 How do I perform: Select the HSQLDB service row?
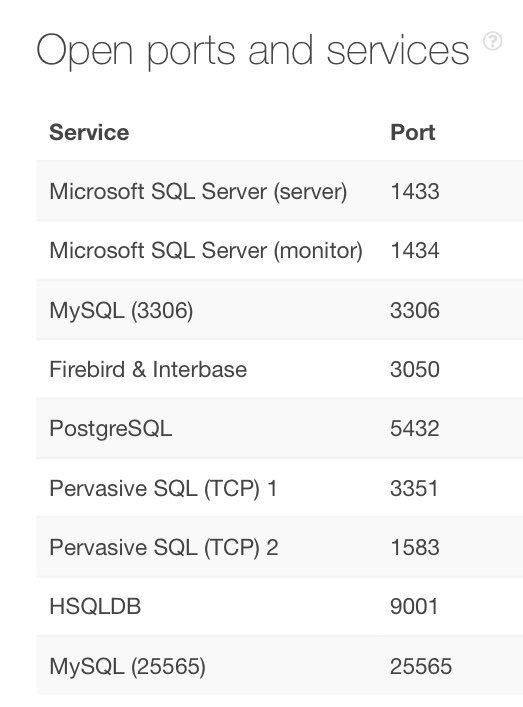[280, 606]
